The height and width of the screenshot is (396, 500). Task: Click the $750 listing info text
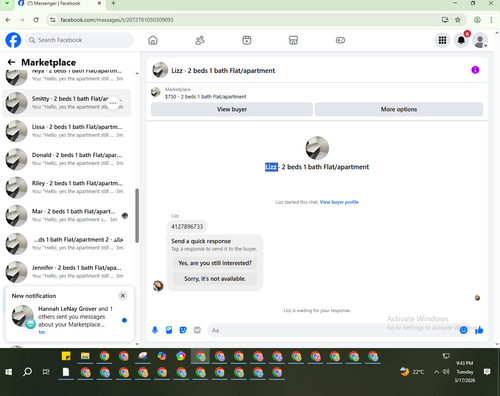coord(205,97)
